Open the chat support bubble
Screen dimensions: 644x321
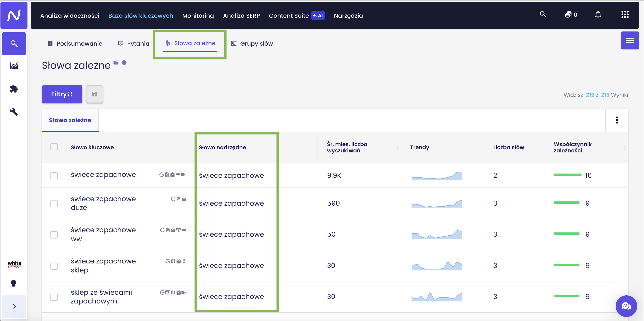tap(626, 306)
